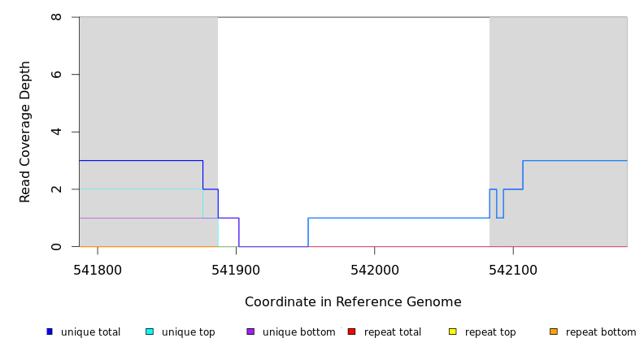
Task: Click the purple 'unique bottom' legend swatch
Action: pos(250,331)
